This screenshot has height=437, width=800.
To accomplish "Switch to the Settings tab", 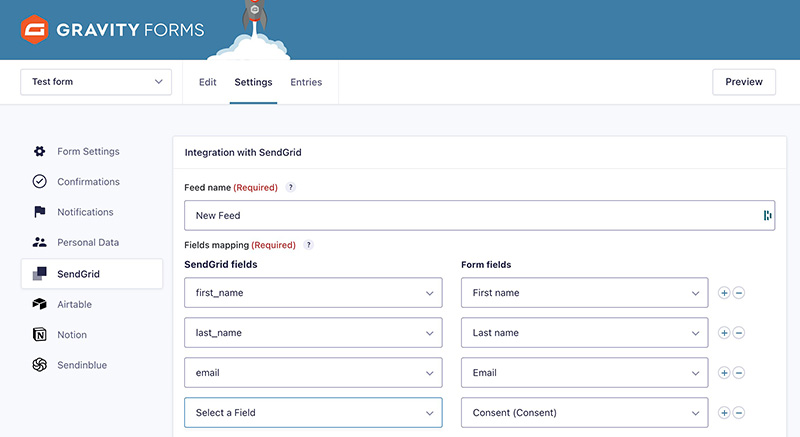I will tap(253, 82).
